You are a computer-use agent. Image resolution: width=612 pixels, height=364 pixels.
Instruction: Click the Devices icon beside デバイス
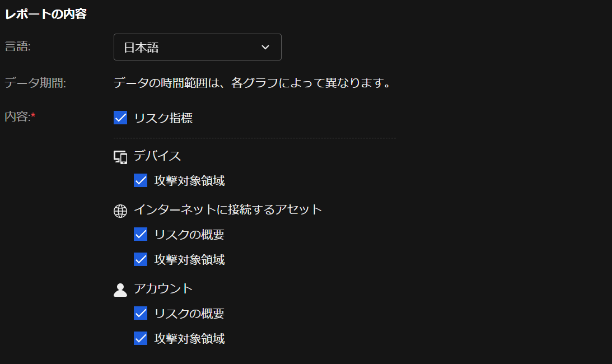(x=120, y=157)
